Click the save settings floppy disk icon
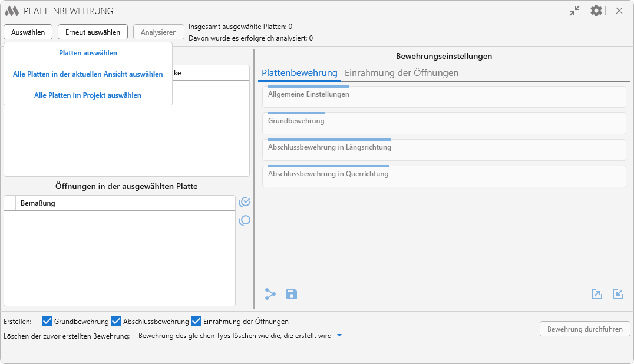634x364 pixels. [292, 294]
